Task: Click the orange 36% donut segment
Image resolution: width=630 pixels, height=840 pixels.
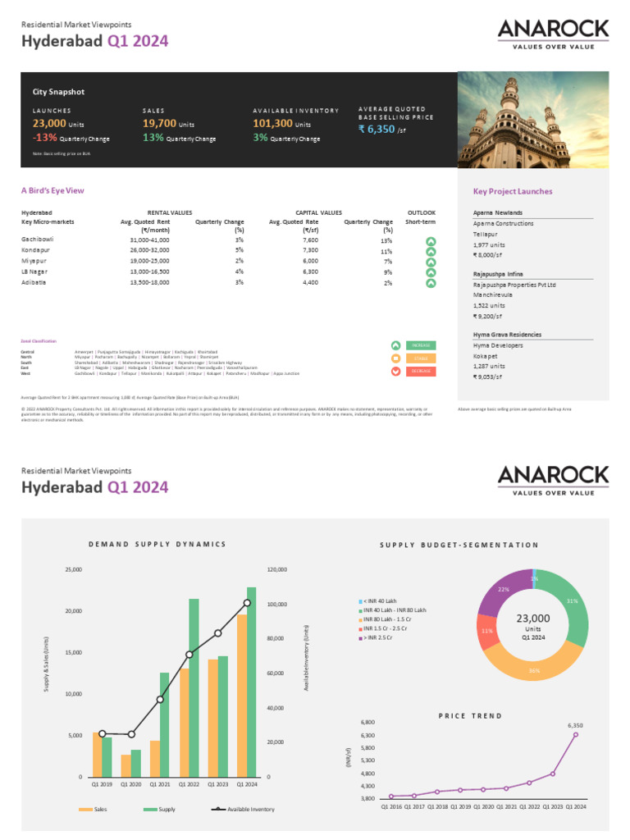Action: click(x=534, y=671)
